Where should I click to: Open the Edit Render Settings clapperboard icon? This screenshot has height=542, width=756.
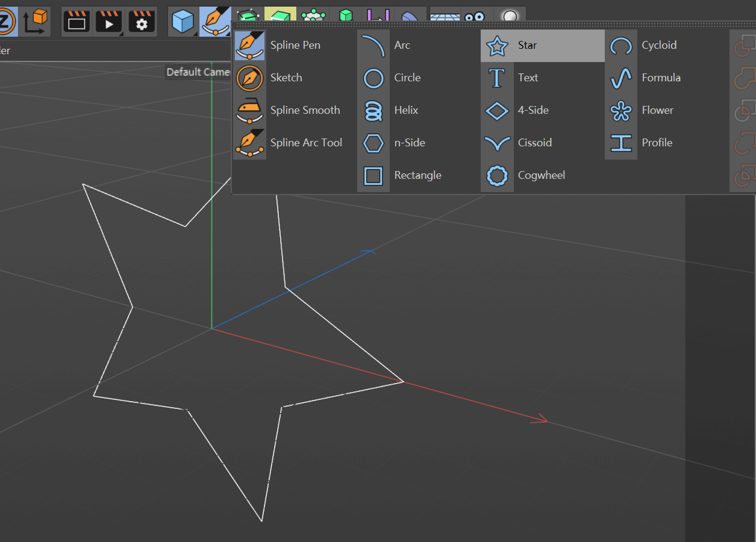(x=142, y=22)
